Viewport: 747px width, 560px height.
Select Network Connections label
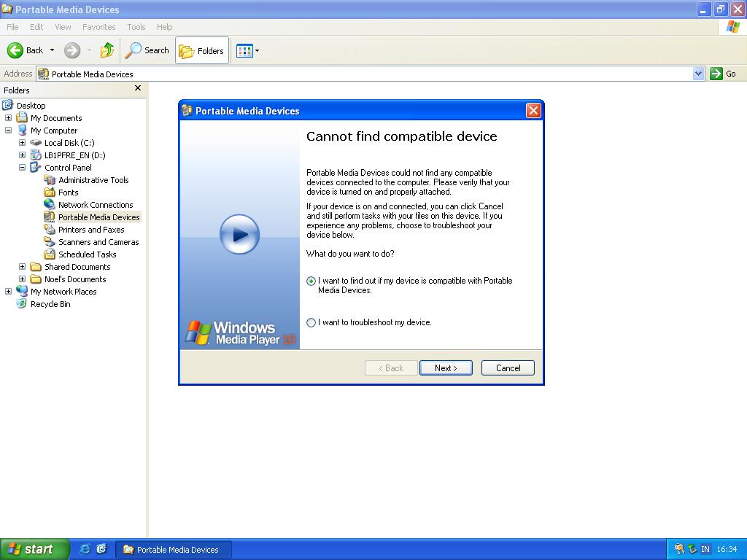click(96, 205)
